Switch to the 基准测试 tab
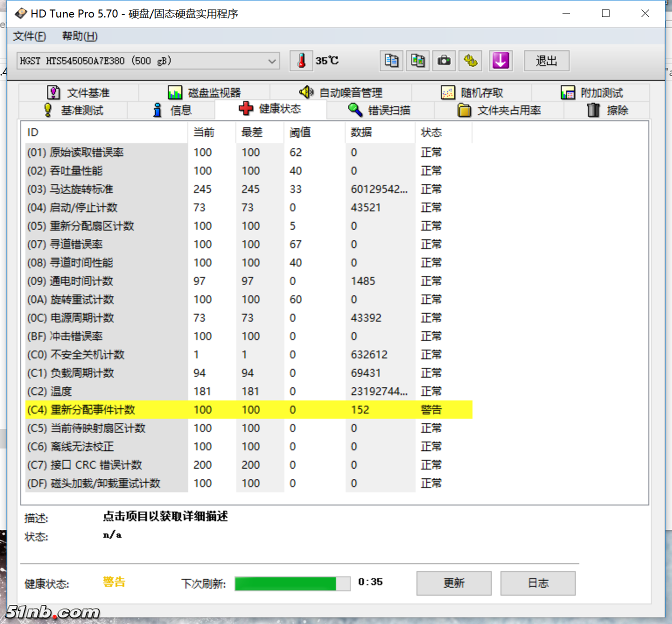 click(x=73, y=110)
